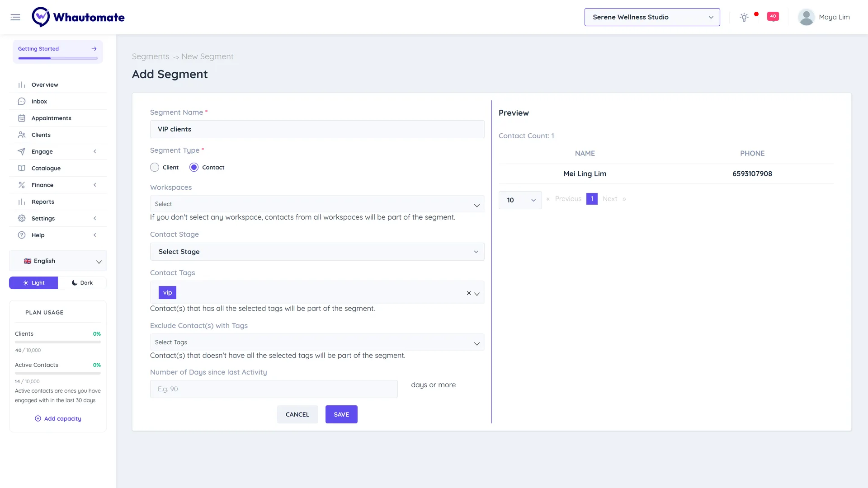This screenshot has width=868, height=488.
Task: Open the English language dropdown
Action: (x=58, y=261)
